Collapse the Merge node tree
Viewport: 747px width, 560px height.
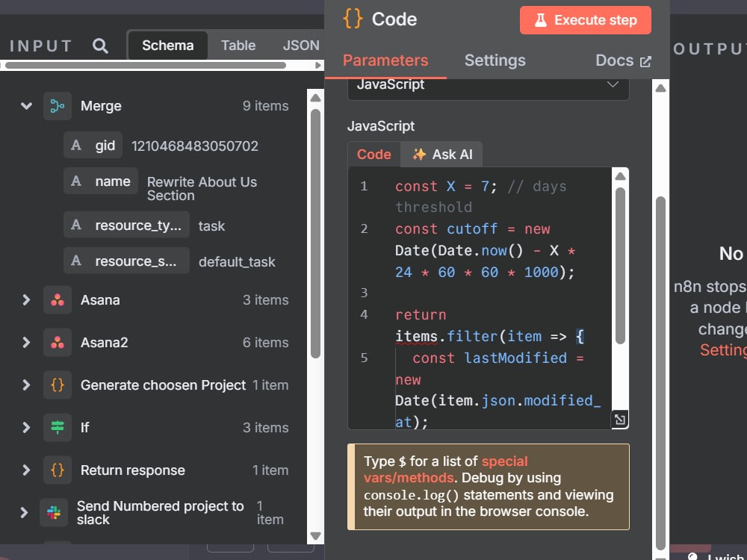point(26,106)
